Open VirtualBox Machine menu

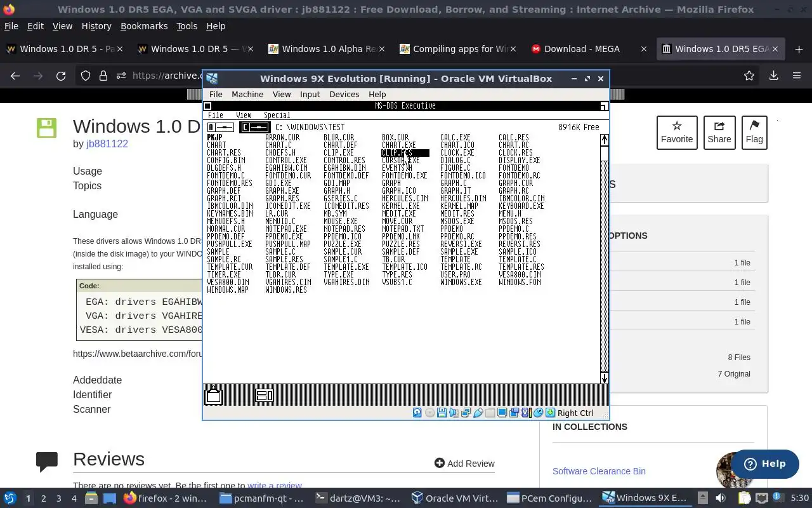tap(247, 94)
